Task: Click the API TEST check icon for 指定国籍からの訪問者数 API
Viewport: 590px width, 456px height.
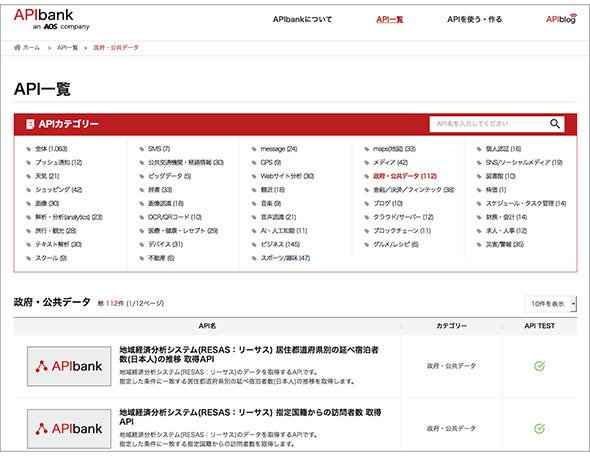Action: (x=539, y=428)
